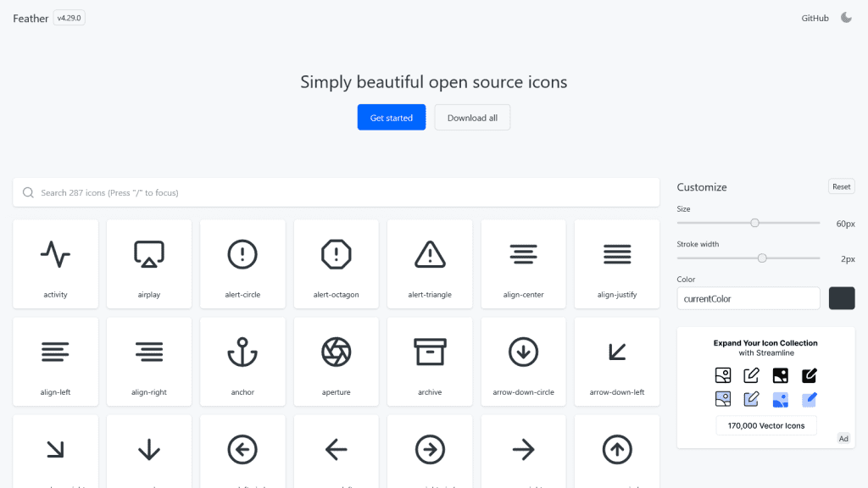This screenshot has width=868, height=488.
Task: Select the align-right icon
Action: [148, 361]
